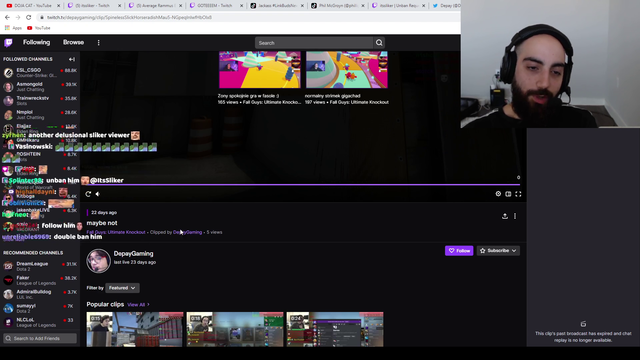Open the Asmongold channel
Screen dimensions: 640x360
tap(40, 87)
